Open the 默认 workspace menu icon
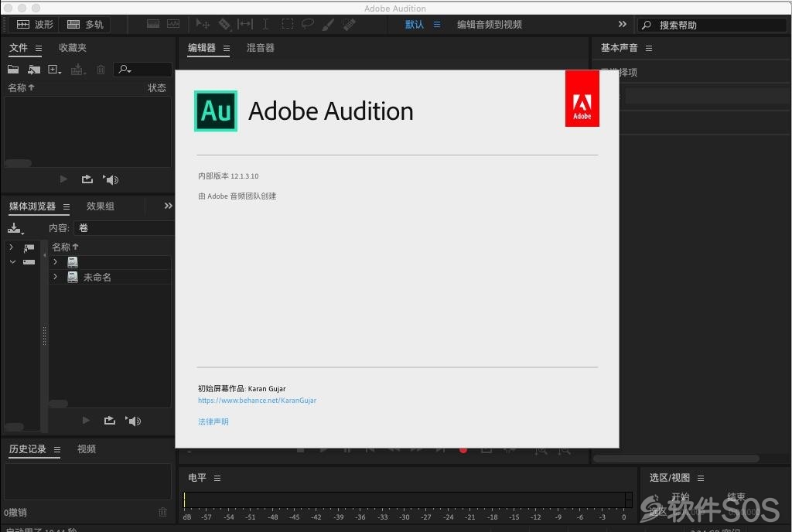The width and height of the screenshot is (792, 532). pos(437,24)
